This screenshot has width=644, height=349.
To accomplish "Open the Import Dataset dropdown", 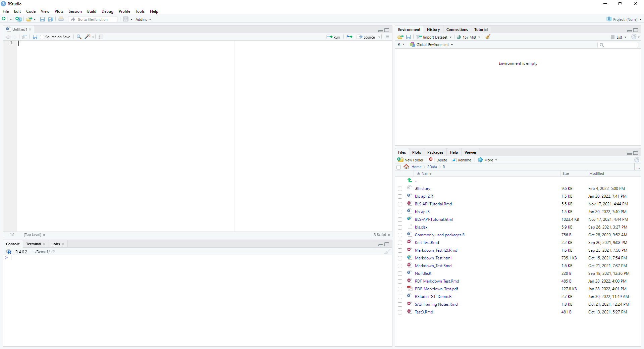I will (434, 37).
